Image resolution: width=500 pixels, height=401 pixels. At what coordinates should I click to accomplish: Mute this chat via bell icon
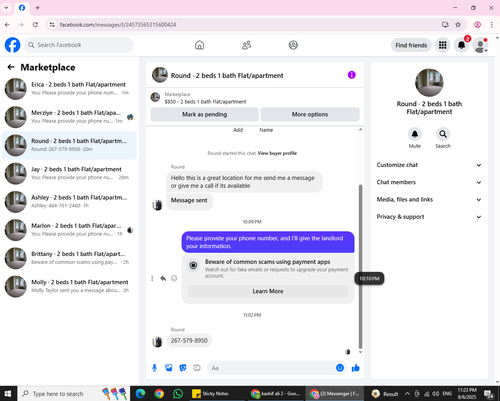click(415, 134)
